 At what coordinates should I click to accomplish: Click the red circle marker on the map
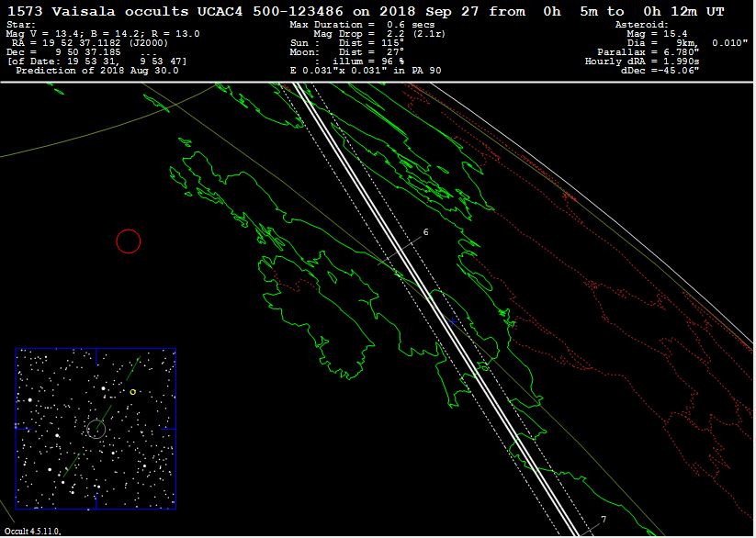129,241
